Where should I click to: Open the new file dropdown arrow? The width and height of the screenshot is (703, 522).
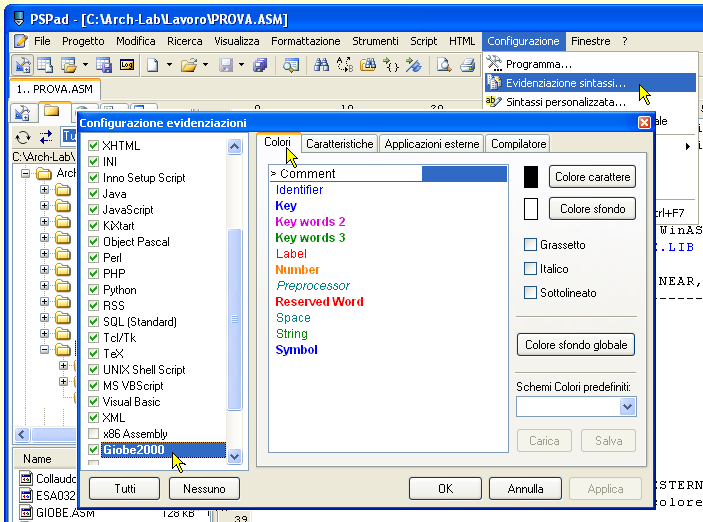pos(169,65)
